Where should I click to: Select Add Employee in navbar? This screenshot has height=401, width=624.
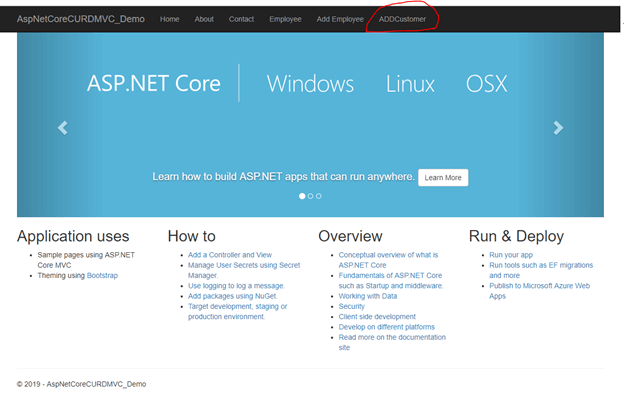tap(340, 19)
